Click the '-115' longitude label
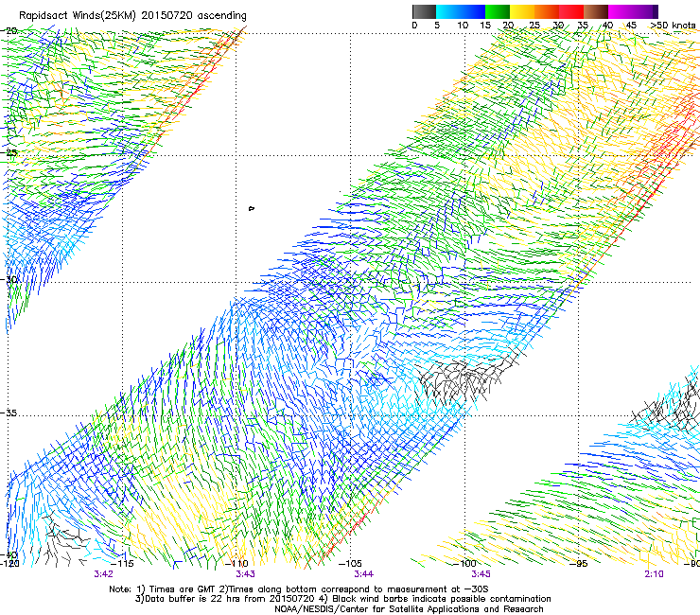This screenshot has width=700, height=615. point(123,563)
